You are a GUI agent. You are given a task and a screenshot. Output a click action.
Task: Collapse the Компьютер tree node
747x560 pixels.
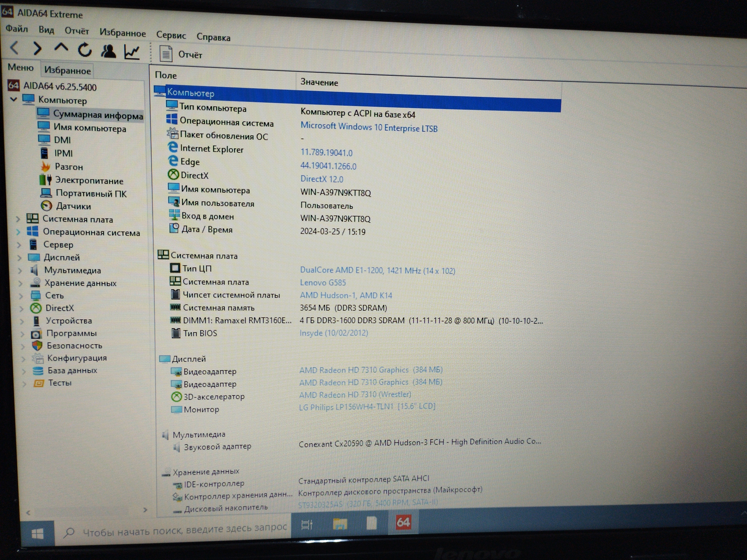pos(14,99)
